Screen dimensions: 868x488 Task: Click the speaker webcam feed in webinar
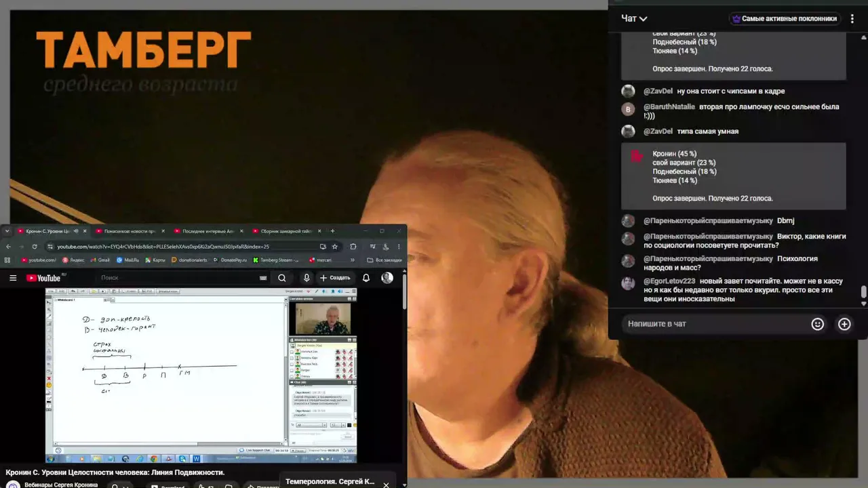[x=323, y=319]
